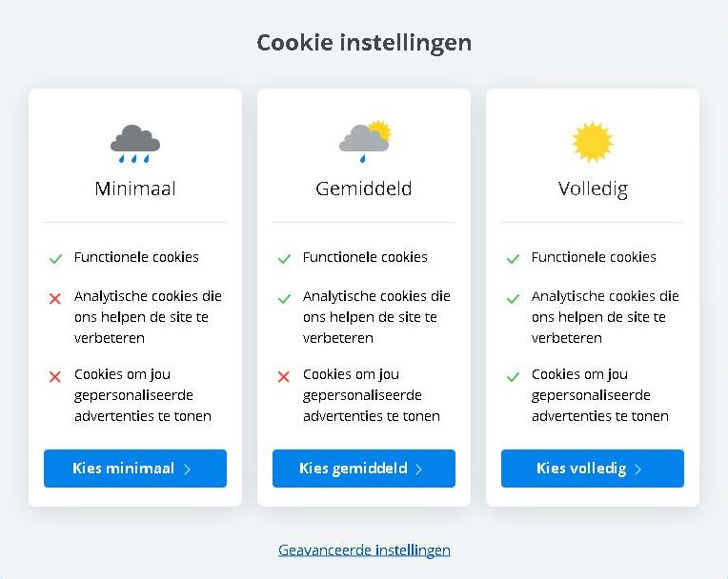Select the Gemiddeld card heading
Viewport: 728px width, 579px height.
coord(364,189)
